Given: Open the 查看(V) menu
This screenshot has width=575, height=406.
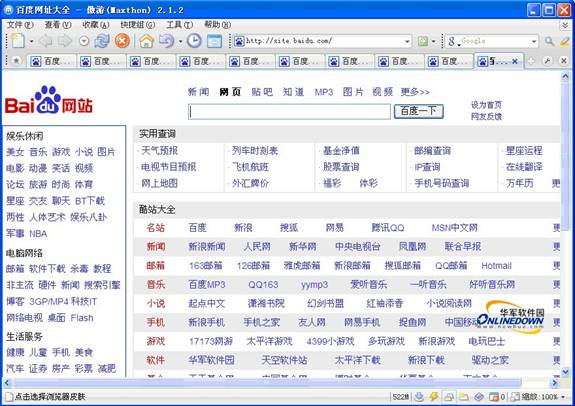Looking at the screenshot, I should click(x=58, y=25).
